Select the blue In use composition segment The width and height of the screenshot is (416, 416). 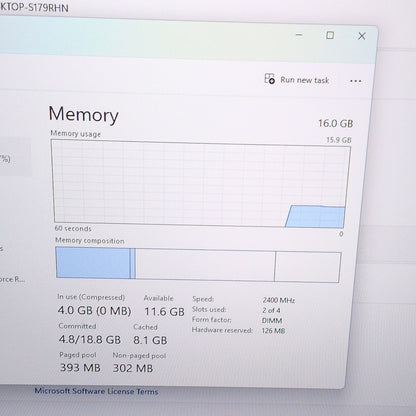[x=93, y=263]
